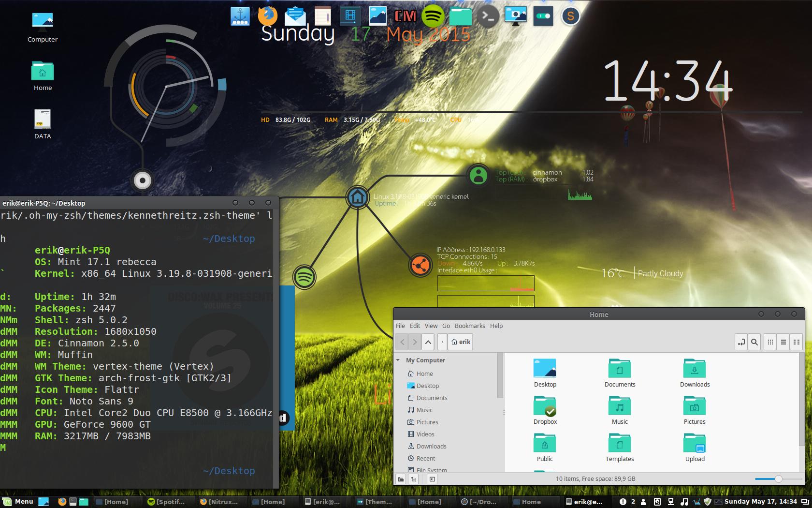Open the Help menu in Home window
Image resolution: width=812 pixels, height=508 pixels.
pos(496,326)
